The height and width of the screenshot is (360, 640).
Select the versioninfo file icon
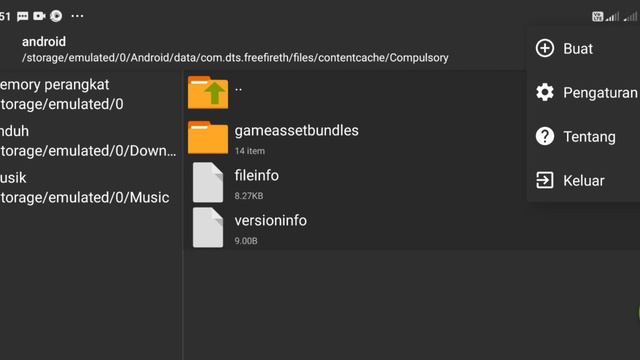(x=208, y=227)
